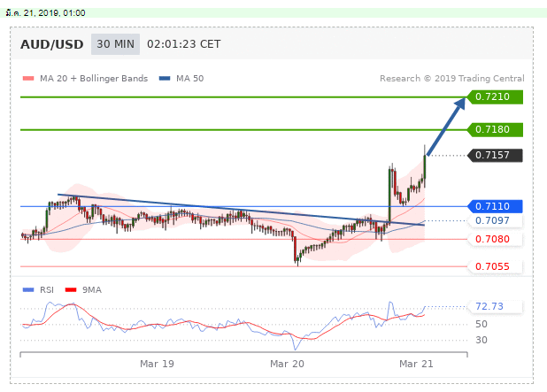Viewport: 547px width, 392px height.
Task: Click the Mar 20 date axis label
Action: [287, 364]
